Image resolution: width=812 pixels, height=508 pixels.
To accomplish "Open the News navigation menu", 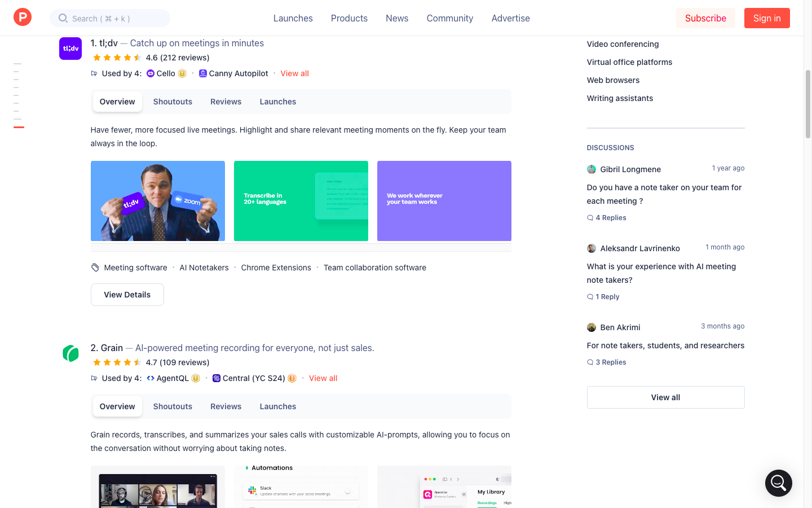I will tap(397, 18).
